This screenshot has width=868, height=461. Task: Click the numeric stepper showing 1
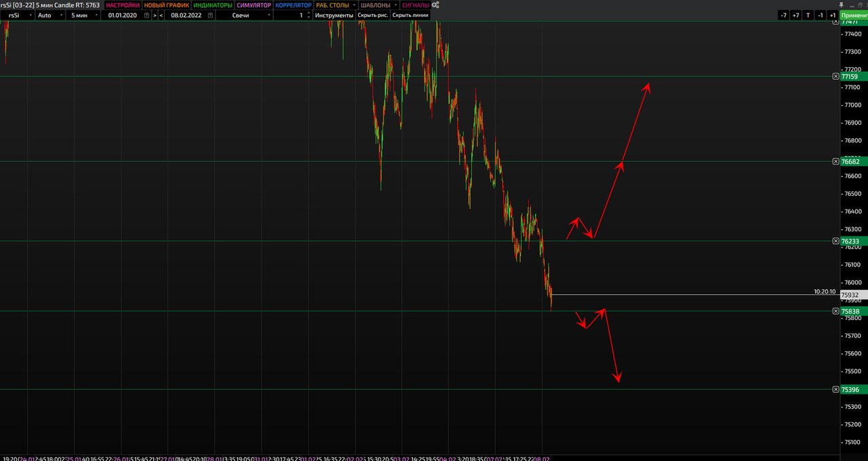click(x=294, y=15)
